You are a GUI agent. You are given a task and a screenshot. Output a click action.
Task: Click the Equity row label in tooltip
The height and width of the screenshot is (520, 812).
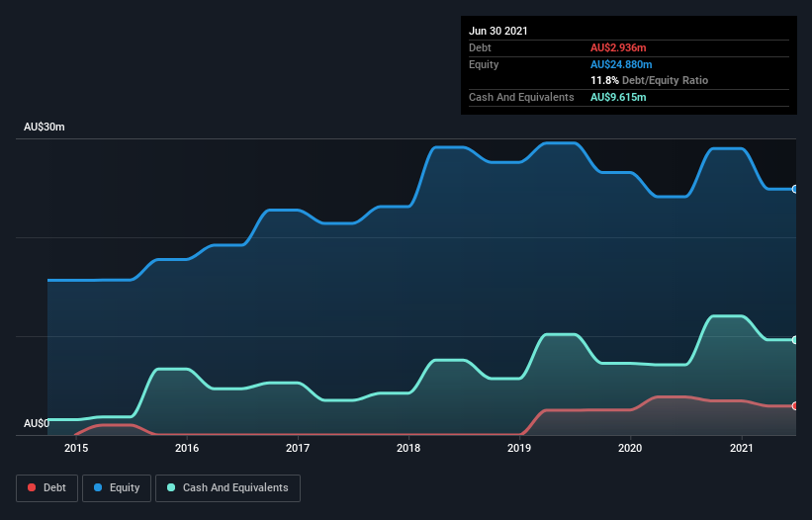coord(484,64)
